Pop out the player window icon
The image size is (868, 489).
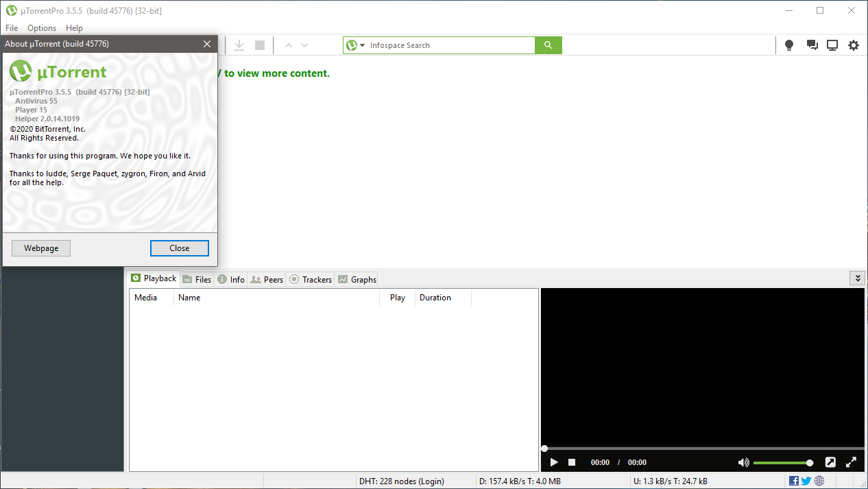[830, 462]
